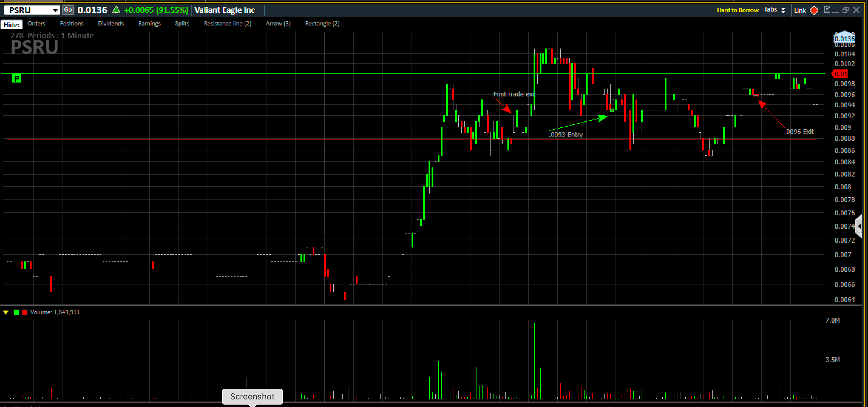Viewport: 868px width, 407px height.
Task: Click the Hard to Borrow label
Action: [x=737, y=10]
